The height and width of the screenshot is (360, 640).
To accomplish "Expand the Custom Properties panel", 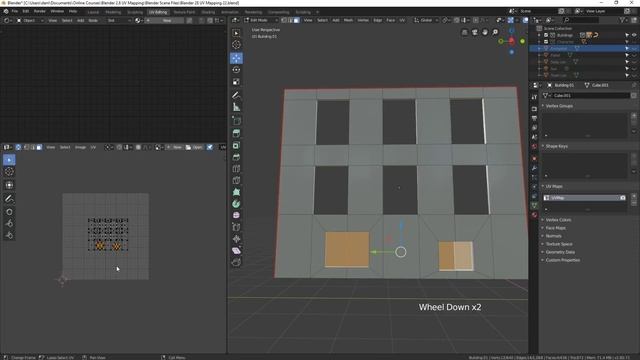I will tap(562, 260).
